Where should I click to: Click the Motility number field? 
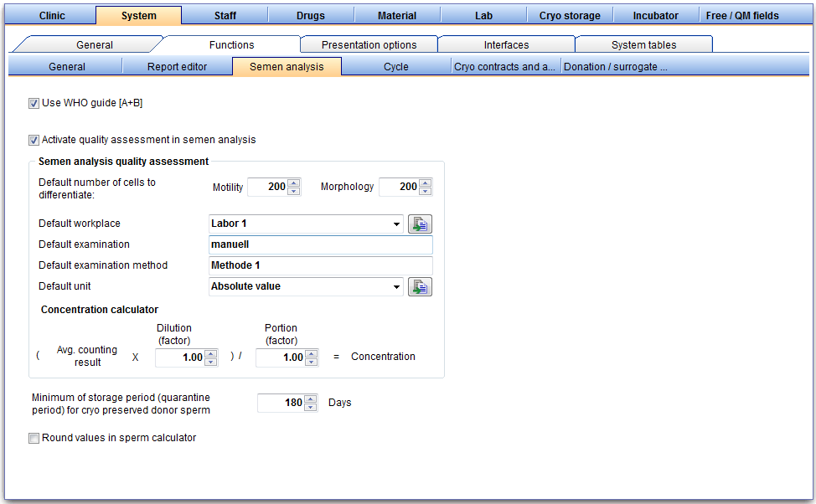pyautogui.click(x=267, y=187)
